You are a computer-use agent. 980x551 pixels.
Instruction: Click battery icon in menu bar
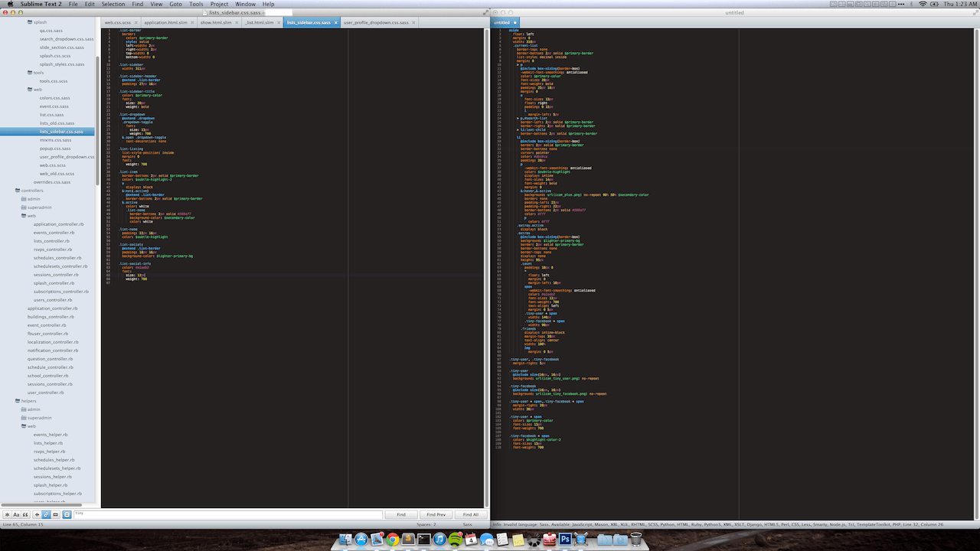[934, 4]
